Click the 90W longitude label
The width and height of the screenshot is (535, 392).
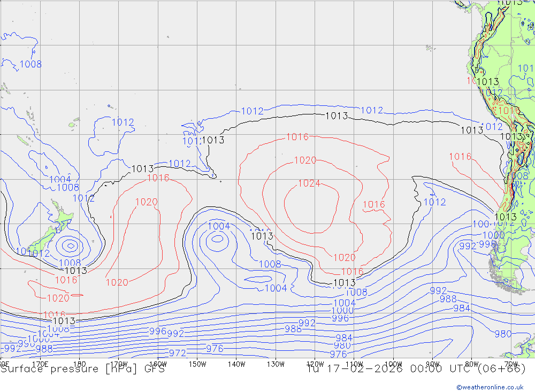click(x=433, y=364)
